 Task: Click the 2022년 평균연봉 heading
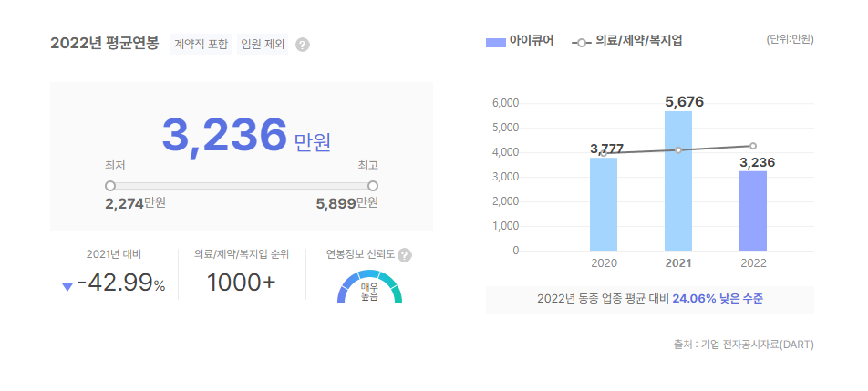click(x=105, y=44)
